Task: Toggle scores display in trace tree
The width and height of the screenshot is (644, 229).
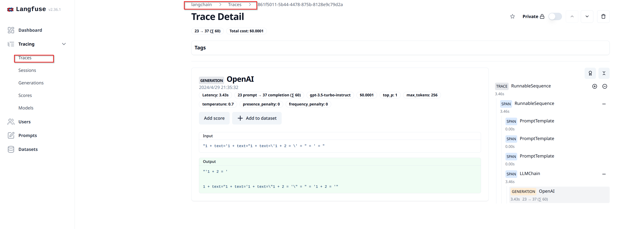Action: pyautogui.click(x=590, y=73)
